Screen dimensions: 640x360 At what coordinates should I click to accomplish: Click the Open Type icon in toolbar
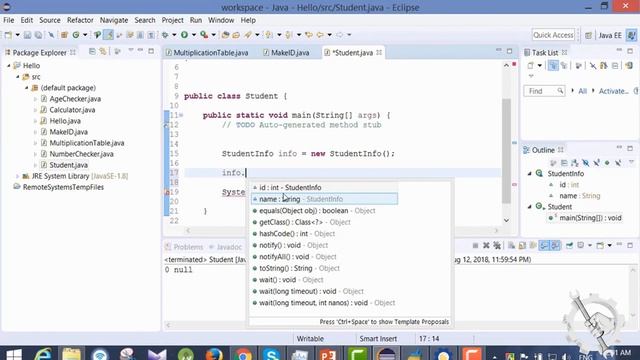click(x=225, y=35)
